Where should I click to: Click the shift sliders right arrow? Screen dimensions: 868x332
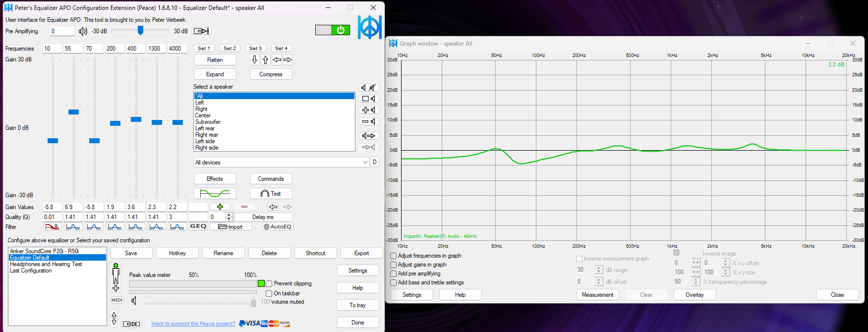288,60
